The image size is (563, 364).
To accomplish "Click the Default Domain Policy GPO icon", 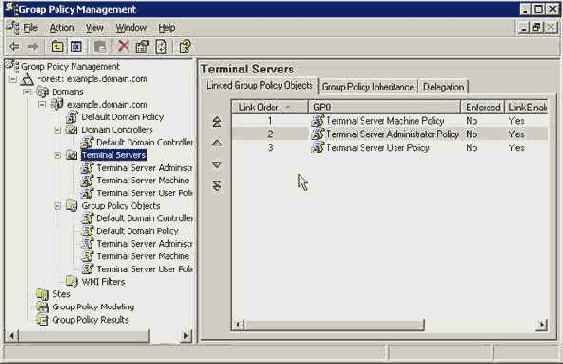I will tap(72, 117).
